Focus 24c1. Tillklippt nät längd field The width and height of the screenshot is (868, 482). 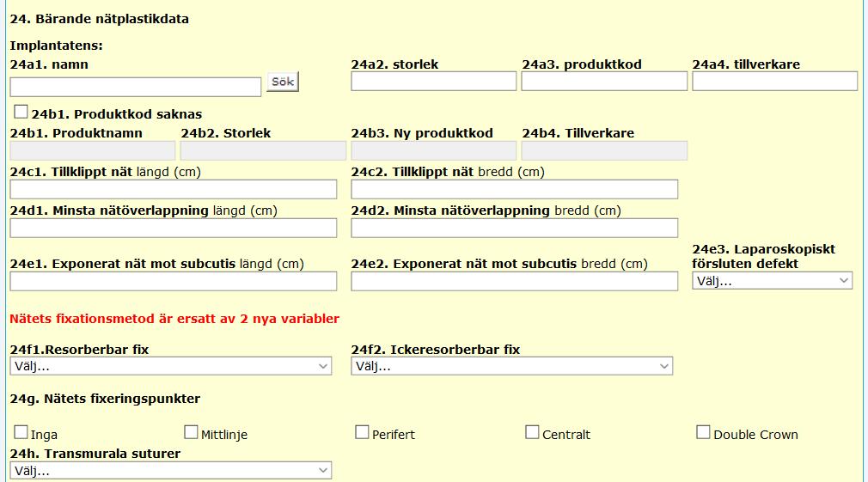point(174,189)
